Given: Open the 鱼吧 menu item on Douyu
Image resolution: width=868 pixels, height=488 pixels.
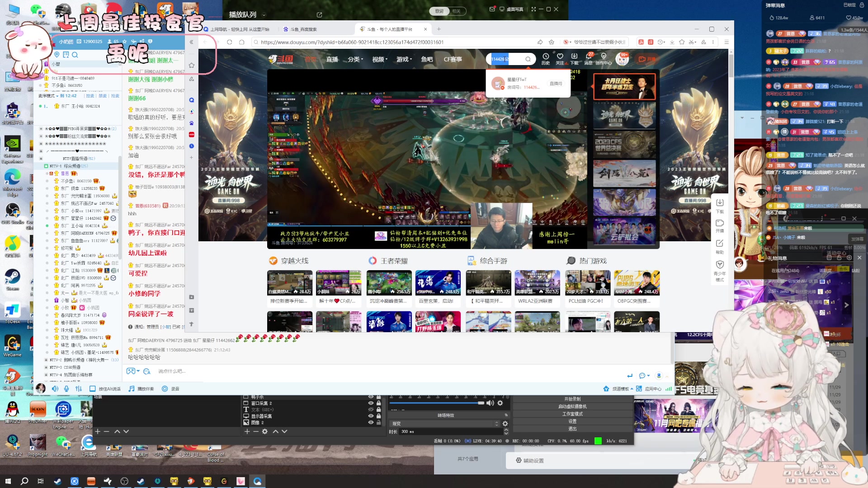Looking at the screenshot, I should (427, 59).
